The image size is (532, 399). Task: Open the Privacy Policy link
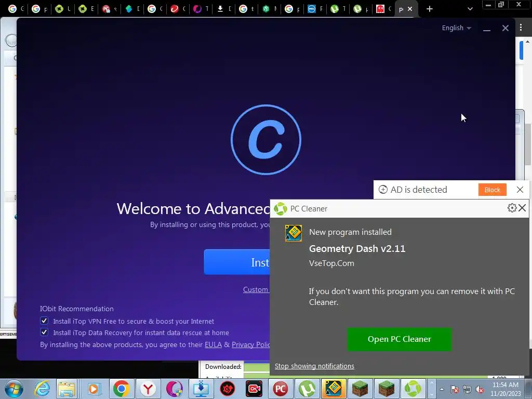[x=251, y=344]
